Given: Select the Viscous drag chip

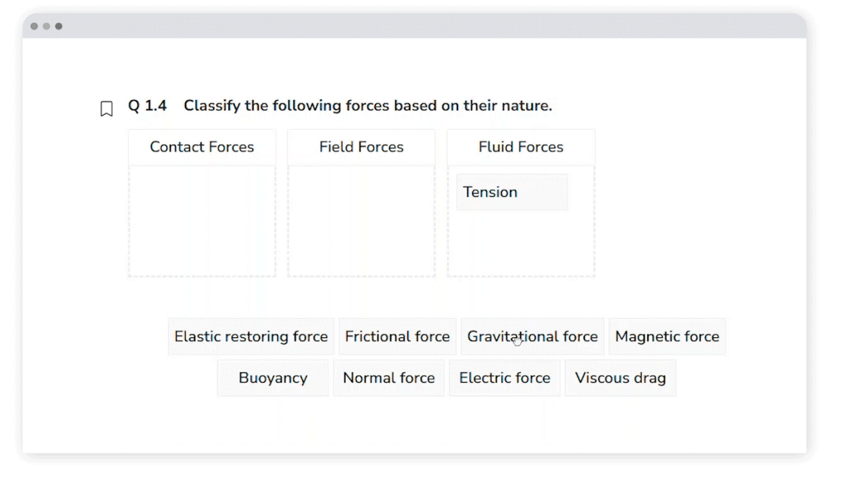Looking at the screenshot, I should tap(620, 378).
